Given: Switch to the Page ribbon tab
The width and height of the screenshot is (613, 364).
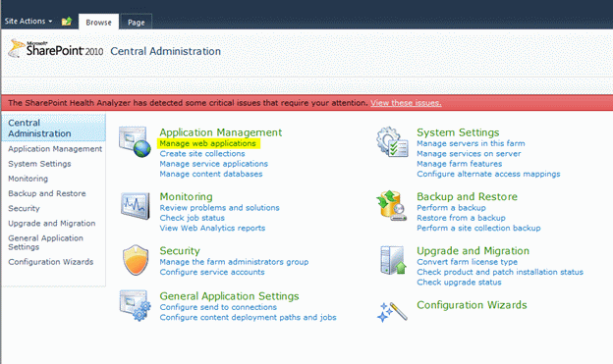Looking at the screenshot, I should coord(136,23).
